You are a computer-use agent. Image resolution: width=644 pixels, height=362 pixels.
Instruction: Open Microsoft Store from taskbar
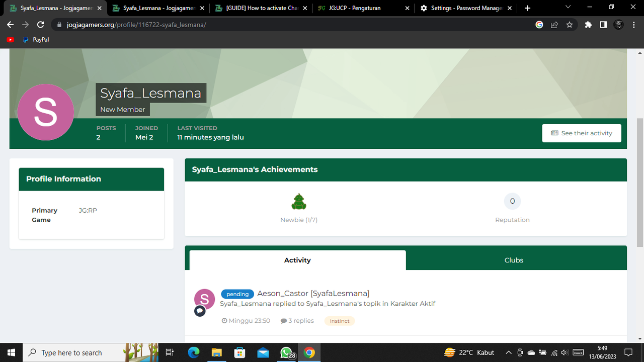pos(240,352)
